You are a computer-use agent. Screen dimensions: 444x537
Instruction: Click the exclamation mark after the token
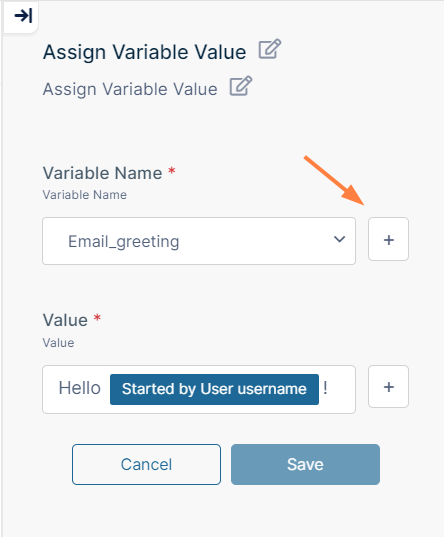coord(325,388)
